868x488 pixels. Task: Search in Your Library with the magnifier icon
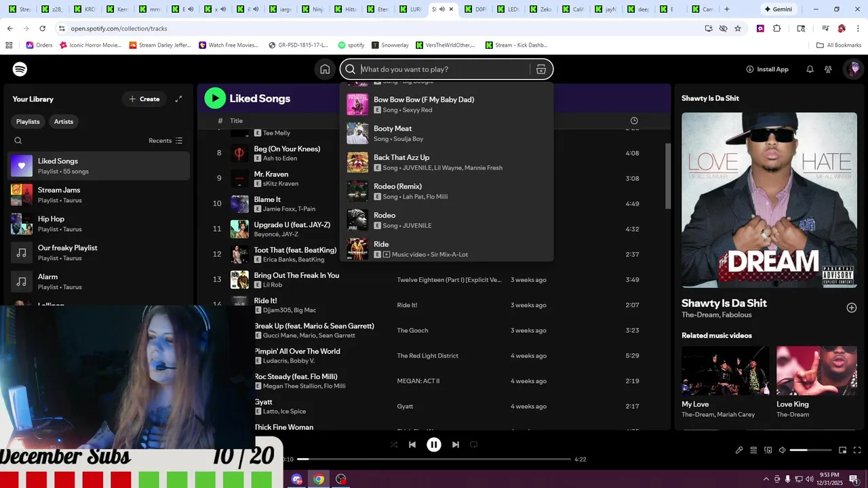pos(18,140)
